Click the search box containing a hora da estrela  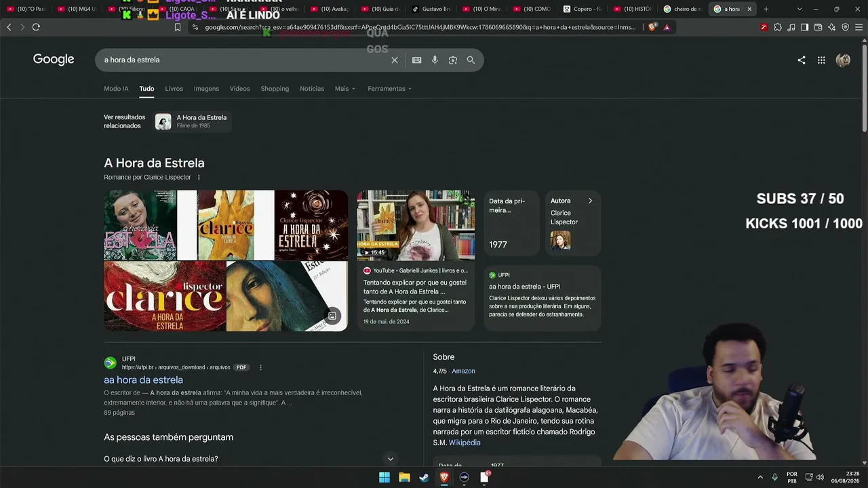tap(244, 60)
